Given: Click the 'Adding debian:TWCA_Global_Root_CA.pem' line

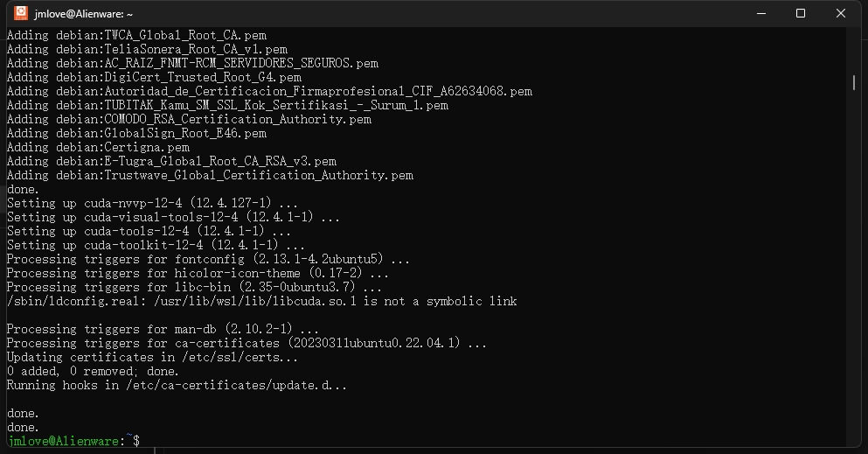Looking at the screenshot, I should pos(136,36).
